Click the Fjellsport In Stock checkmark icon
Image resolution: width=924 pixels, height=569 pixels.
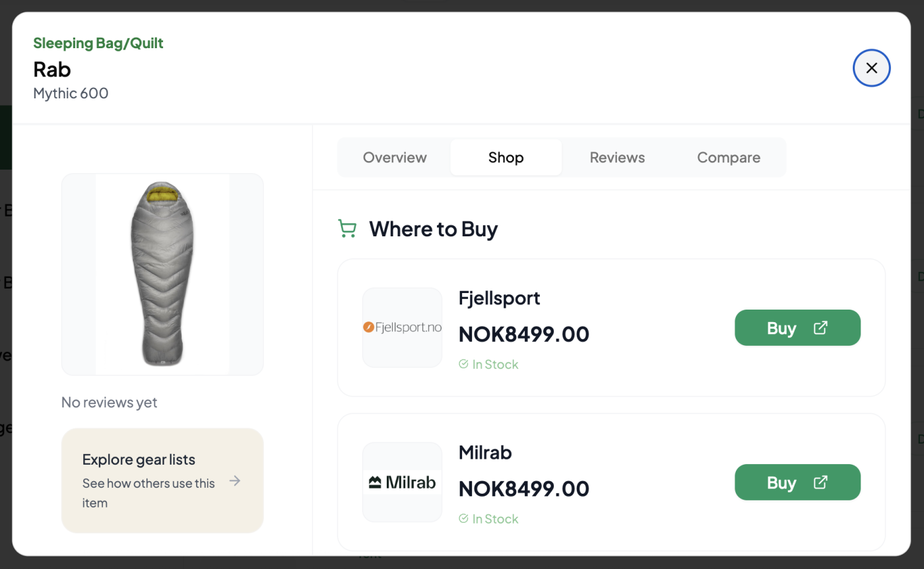point(463,364)
